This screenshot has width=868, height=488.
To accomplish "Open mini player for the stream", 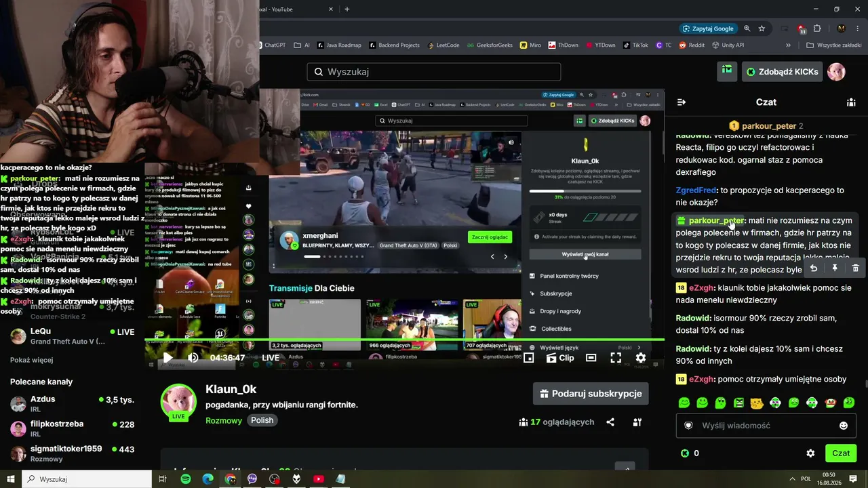I will point(529,358).
